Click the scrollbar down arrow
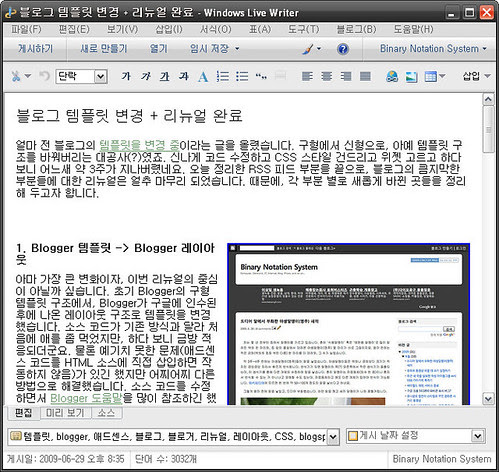The height and width of the screenshot is (472, 499). [x=488, y=398]
